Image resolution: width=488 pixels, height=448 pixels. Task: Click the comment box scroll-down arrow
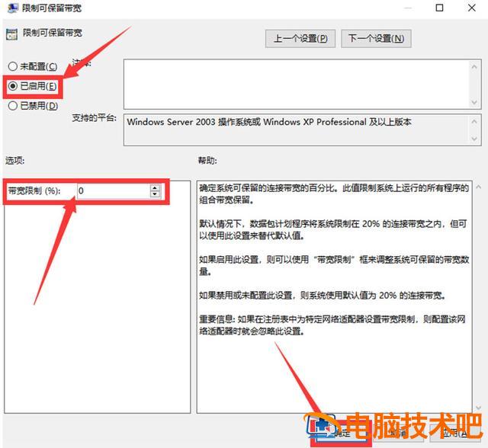click(x=474, y=102)
